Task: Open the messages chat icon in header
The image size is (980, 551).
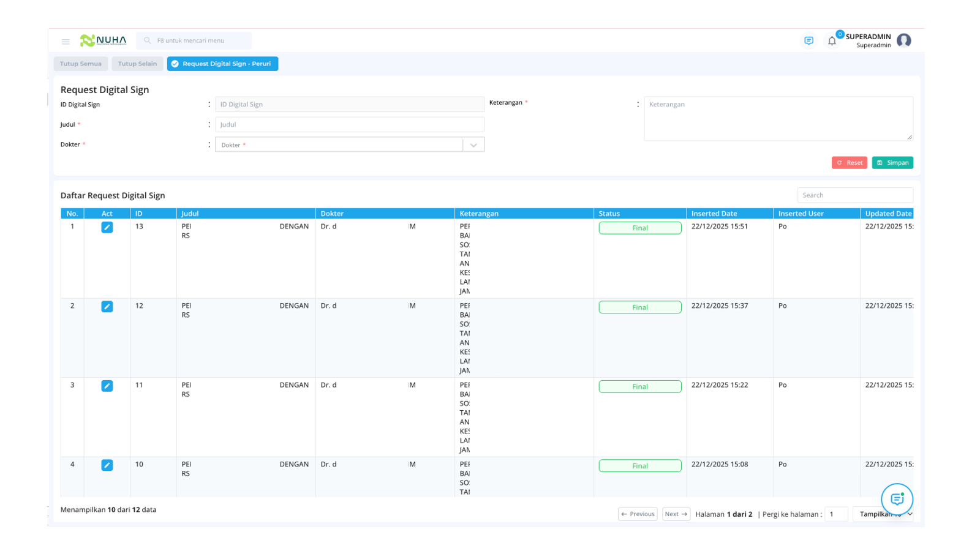Action: click(809, 40)
